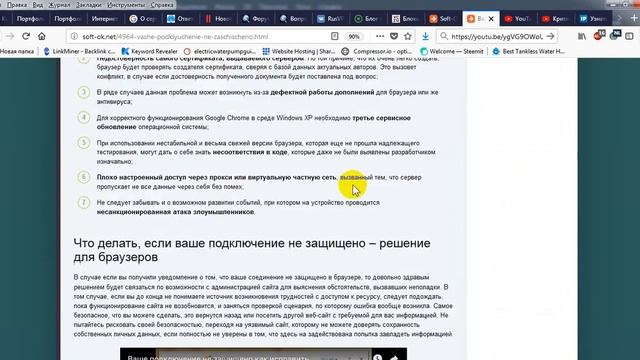
Task: Click bold text 'третье сервисное обновление'
Action: click(x=253, y=122)
